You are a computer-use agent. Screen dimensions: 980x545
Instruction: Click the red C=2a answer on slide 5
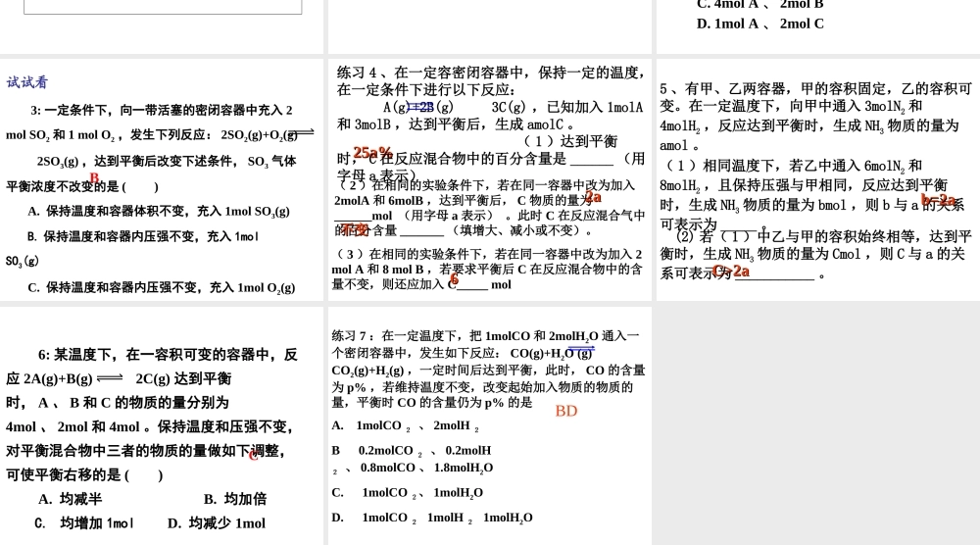pyautogui.click(x=731, y=271)
